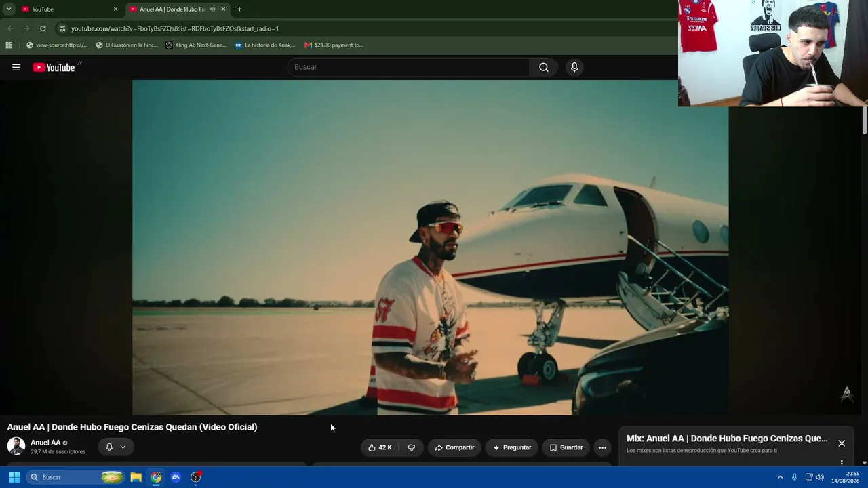Click the 29,7 M de suscriptores text
Screen dimensions: 868x488
tap(58, 452)
